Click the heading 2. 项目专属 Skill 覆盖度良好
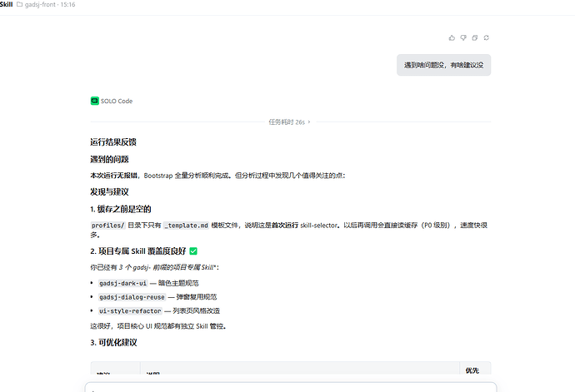This screenshot has width=575, height=392. (x=138, y=251)
